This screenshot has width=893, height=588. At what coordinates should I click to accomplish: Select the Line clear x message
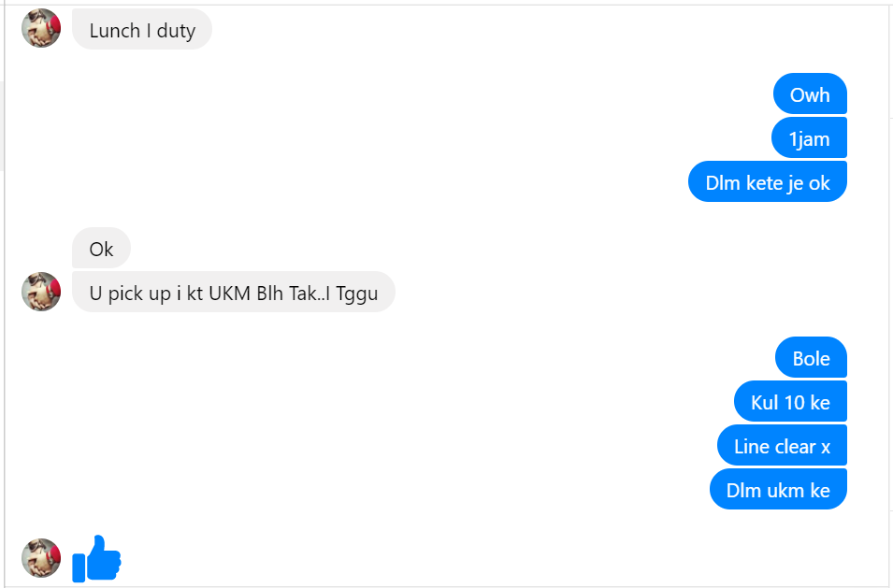(782, 445)
